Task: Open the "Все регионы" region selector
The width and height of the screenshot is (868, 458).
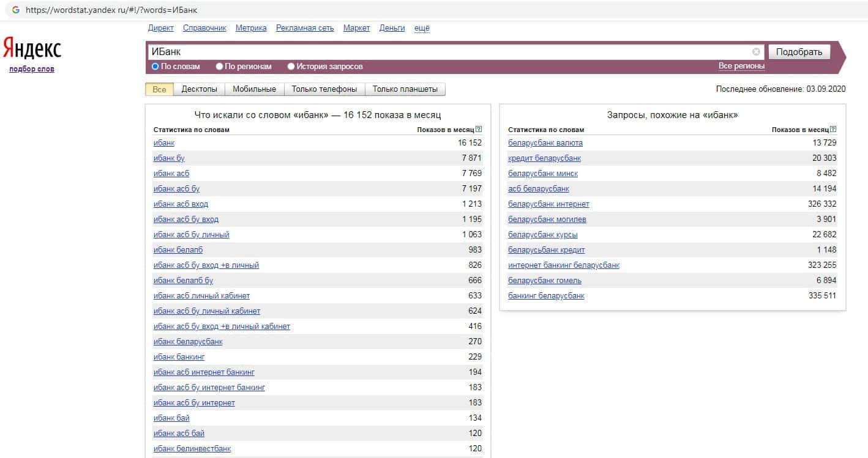Action: click(741, 66)
